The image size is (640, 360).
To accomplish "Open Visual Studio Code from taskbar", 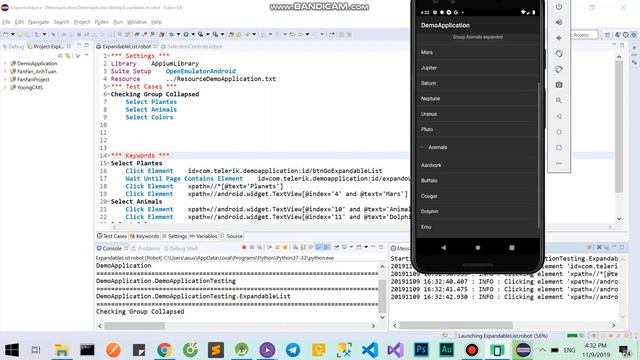I will (x=370, y=350).
